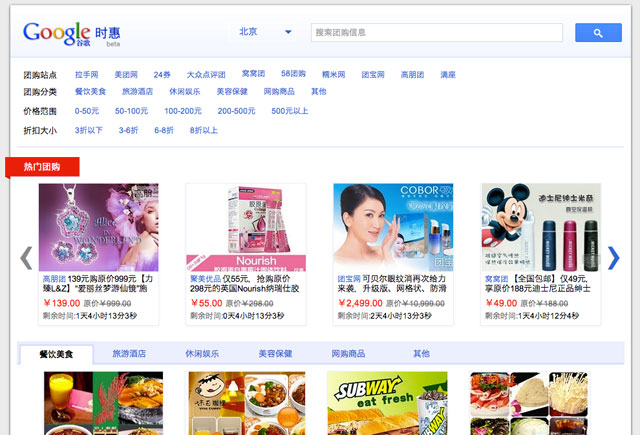The image size is (640, 435).
Task: Switch to the 网购商品 tab
Action: coord(348,353)
